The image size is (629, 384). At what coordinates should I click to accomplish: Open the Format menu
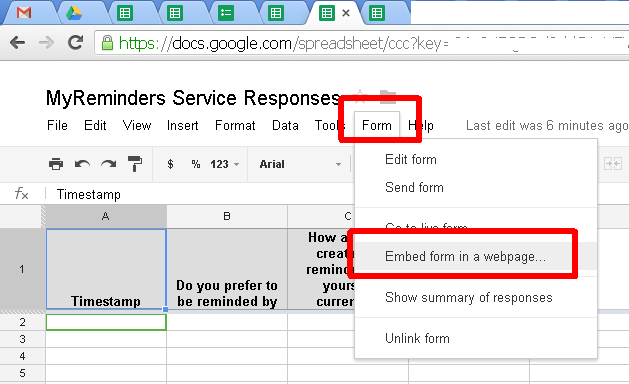point(235,126)
